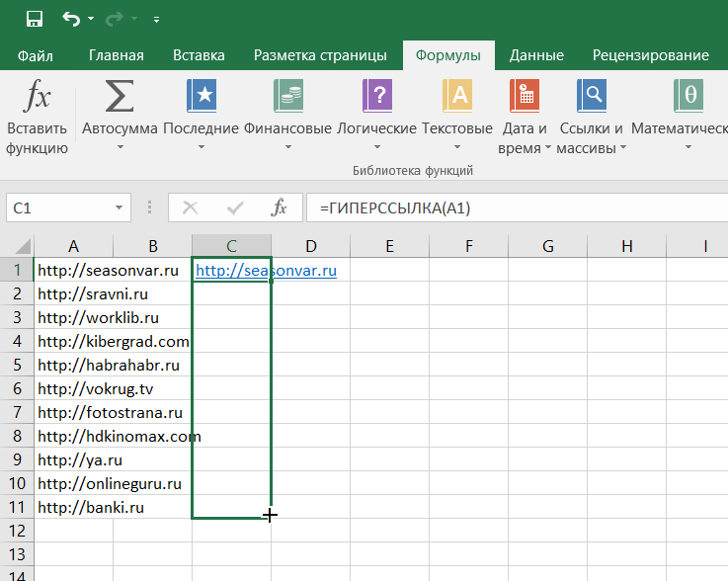Open the Текстовые functions book

coord(457,96)
